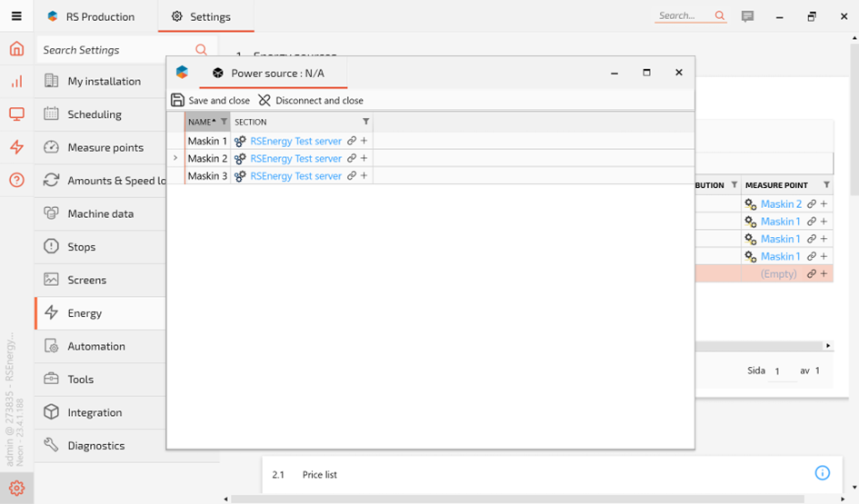Select Measure points in settings menu

[x=105, y=147]
